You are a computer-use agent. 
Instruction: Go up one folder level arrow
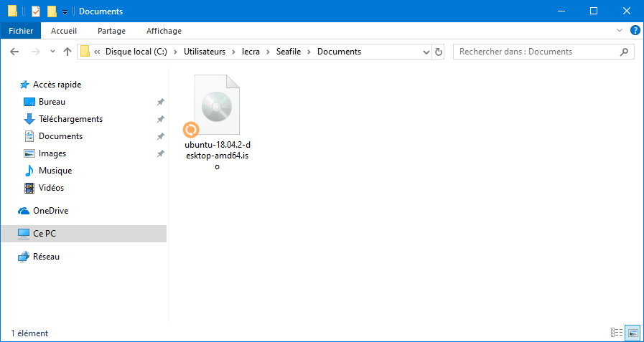67,52
